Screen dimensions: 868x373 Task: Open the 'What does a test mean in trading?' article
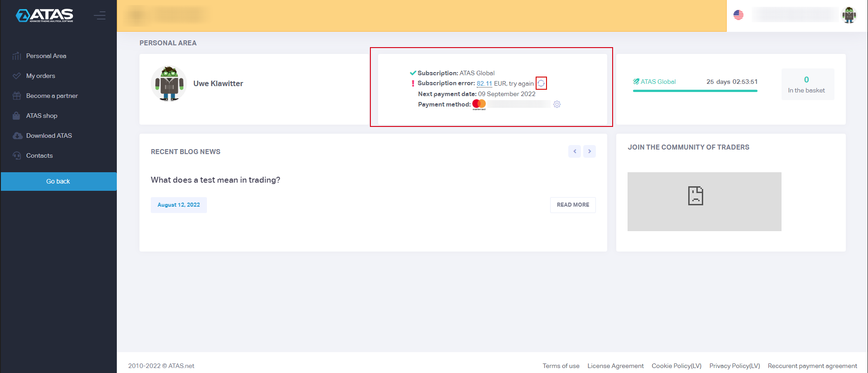[216, 180]
